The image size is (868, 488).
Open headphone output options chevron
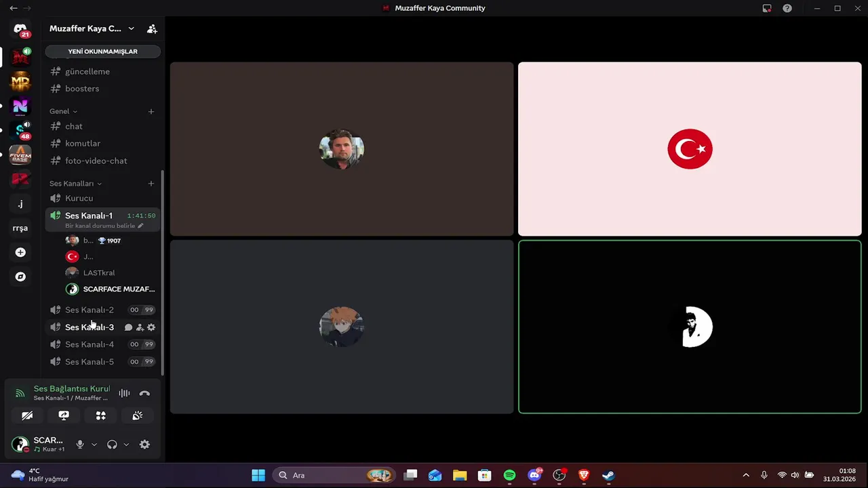[x=126, y=445]
